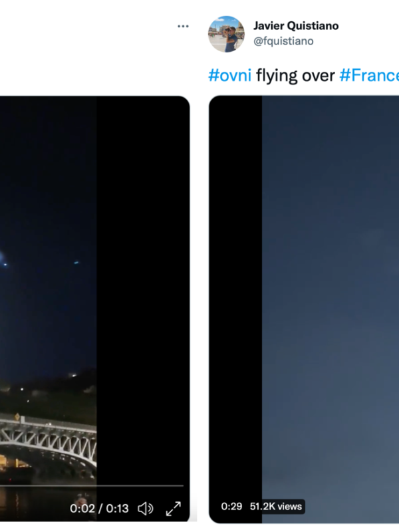Click the 0:29 duration badge
Screen dimensions: 399x532
pyautogui.click(x=231, y=506)
